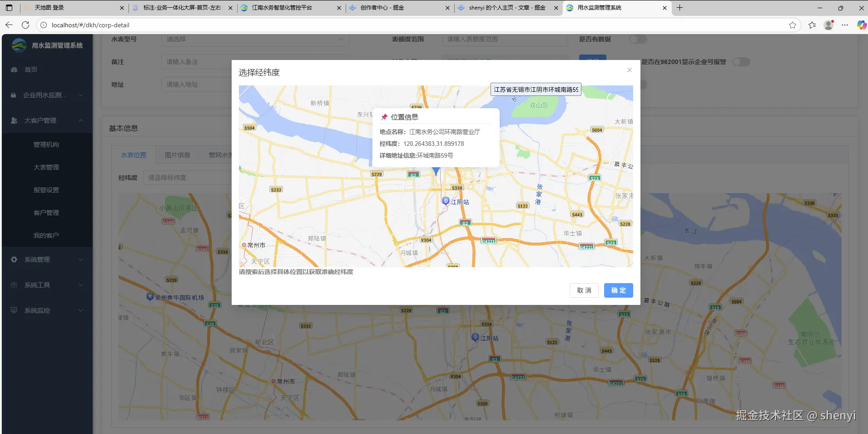Open the browser favorites list
The width and height of the screenshot is (868, 434).
tap(812, 25)
